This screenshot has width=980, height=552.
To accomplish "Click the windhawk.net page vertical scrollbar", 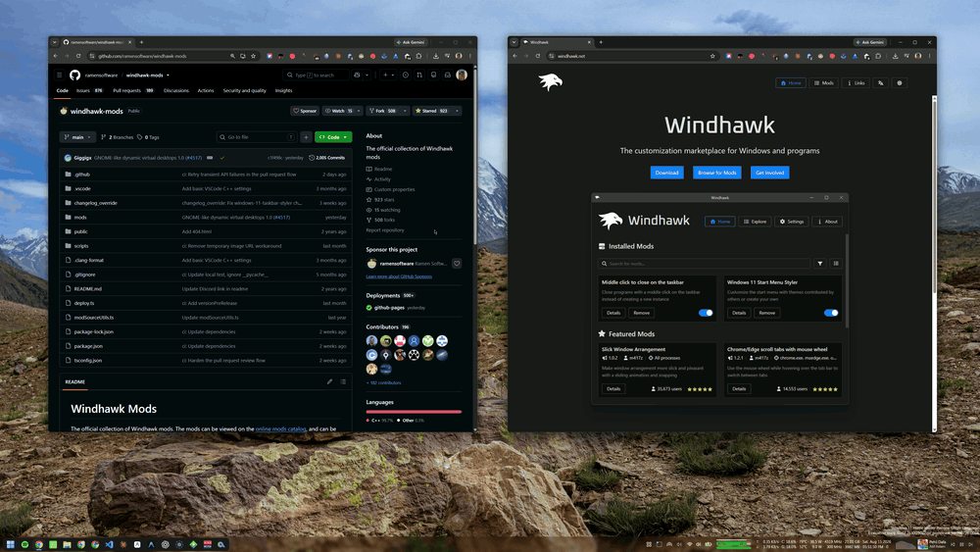I will (x=934, y=194).
